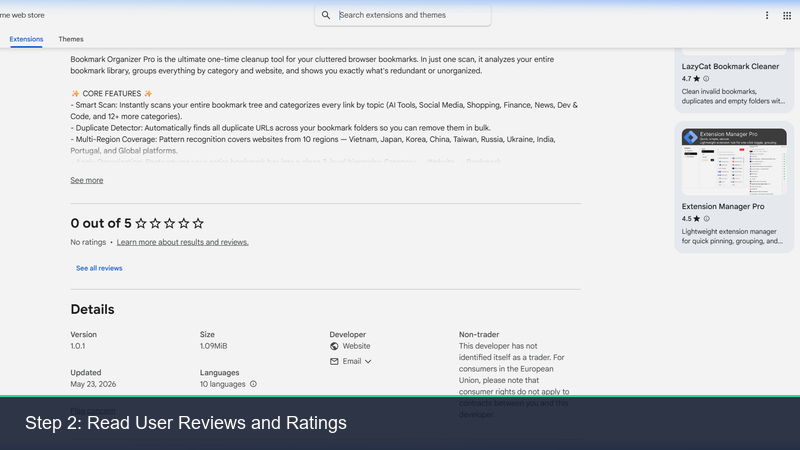
Task: Click the Details heading
Action: [92, 309]
